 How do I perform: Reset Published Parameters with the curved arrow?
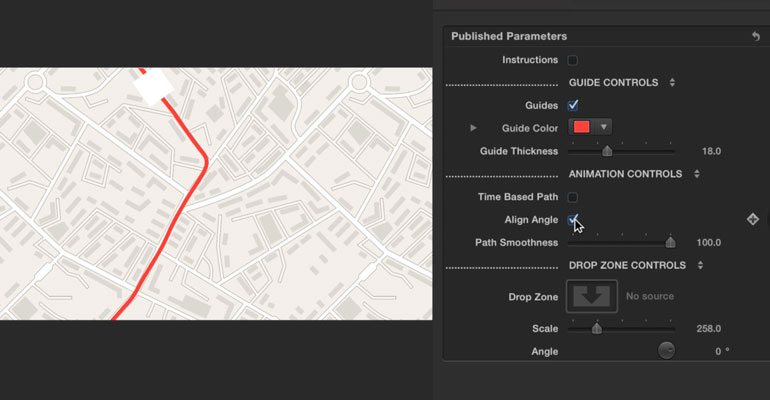(x=755, y=36)
